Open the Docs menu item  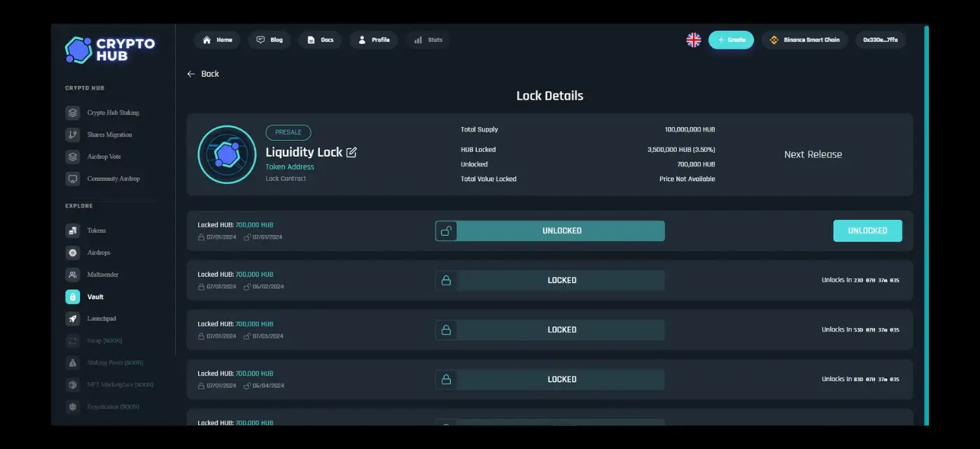pos(320,40)
